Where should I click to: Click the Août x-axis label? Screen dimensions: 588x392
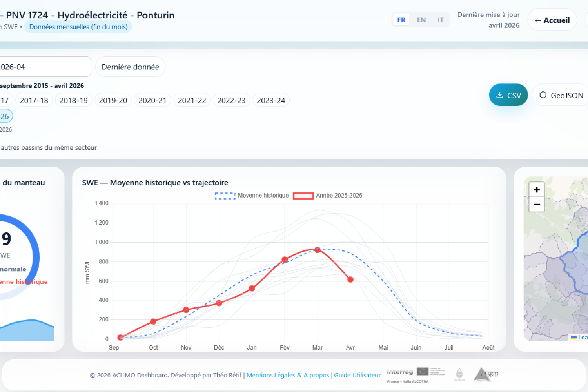coord(488,347)
